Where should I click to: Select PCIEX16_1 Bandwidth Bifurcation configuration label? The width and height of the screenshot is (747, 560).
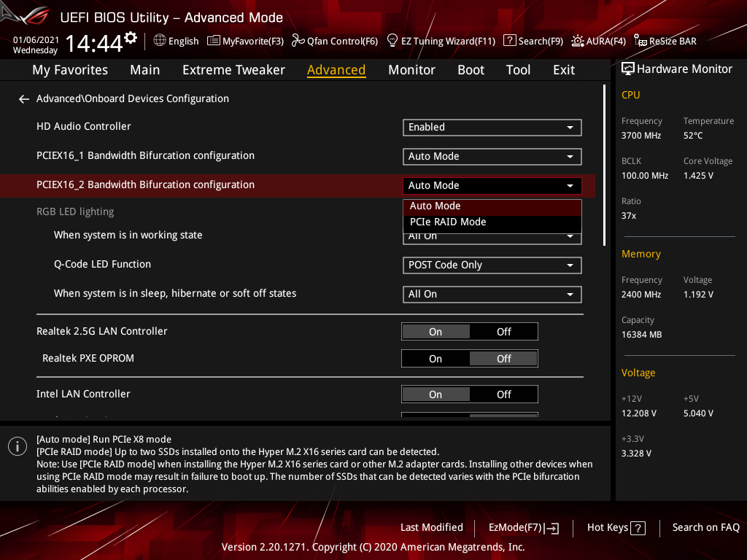point(145,156)
